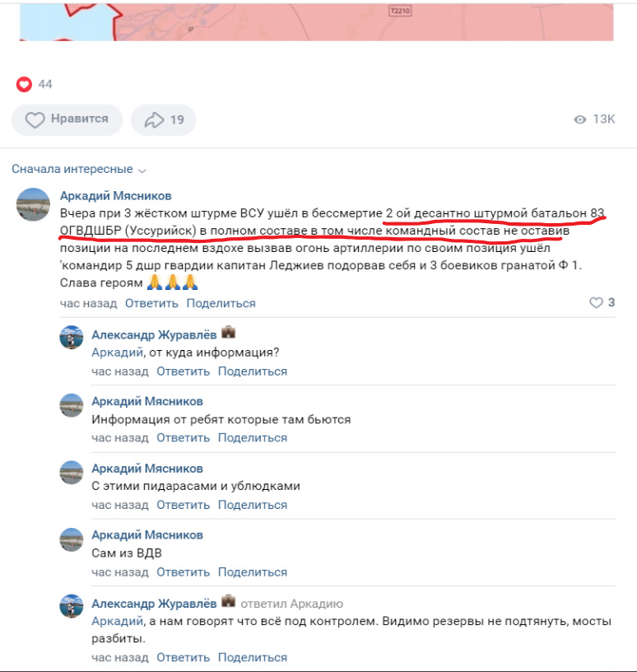Share the 'Информация от ребят' comment
Viewport: 637px width, 672px height.
253,438
